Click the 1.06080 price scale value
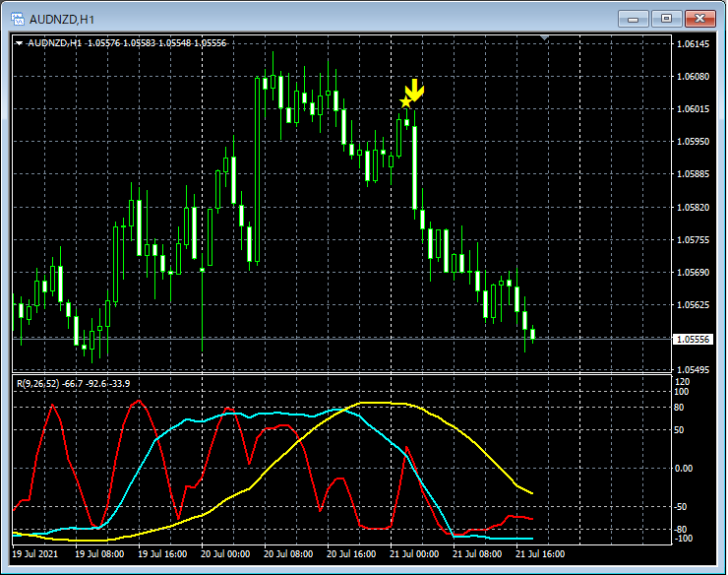 [694, 76]
